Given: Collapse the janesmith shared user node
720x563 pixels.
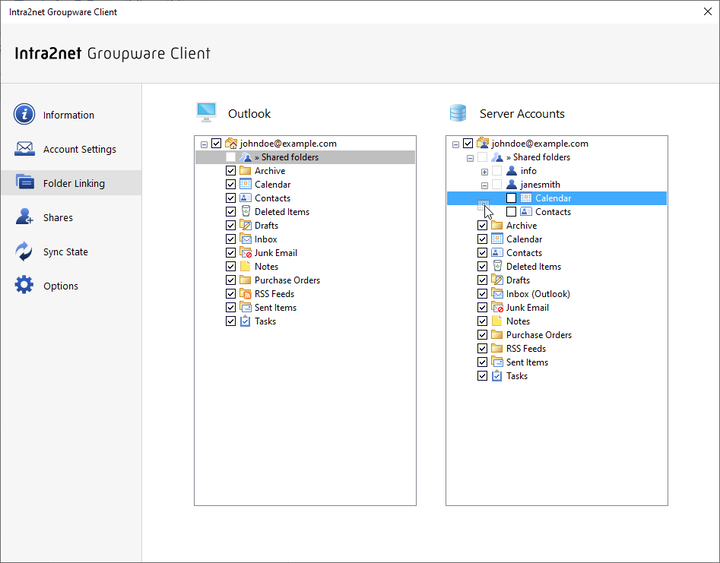Looking at the screenshot, I should [484, 186].
